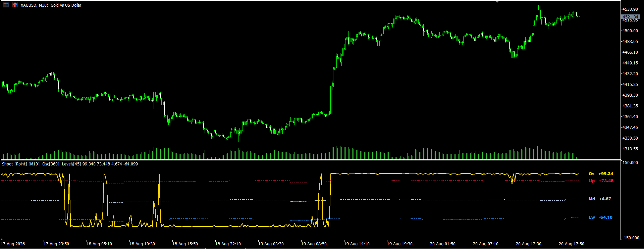Screen dimensions: 644x249
Task: Click the chart title XAUUSD, M10
Action: coord(34,5)
